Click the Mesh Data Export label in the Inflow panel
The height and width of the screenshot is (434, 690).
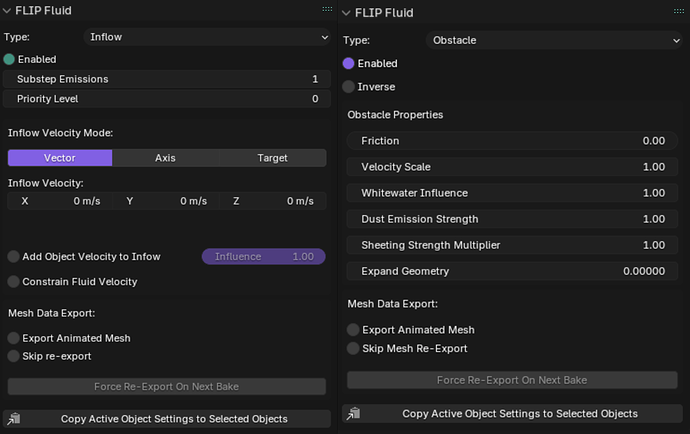[51, 313]
